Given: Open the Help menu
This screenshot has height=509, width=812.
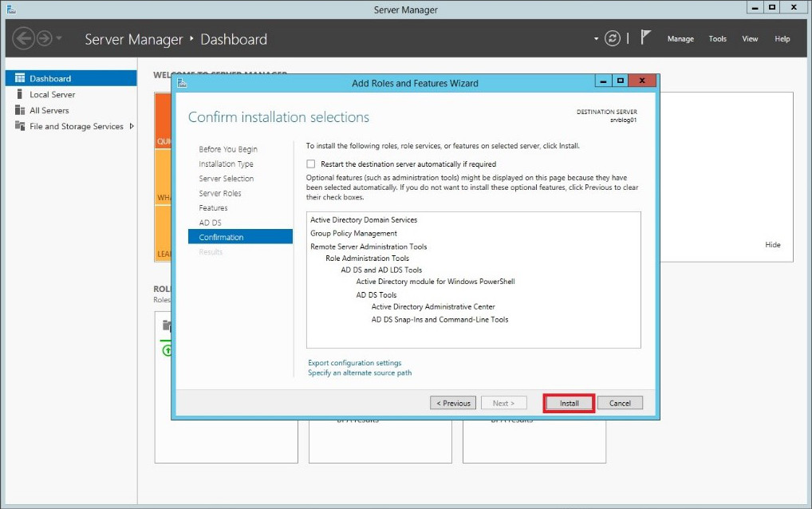Looking at the screenshot, I should click(782, 39).
